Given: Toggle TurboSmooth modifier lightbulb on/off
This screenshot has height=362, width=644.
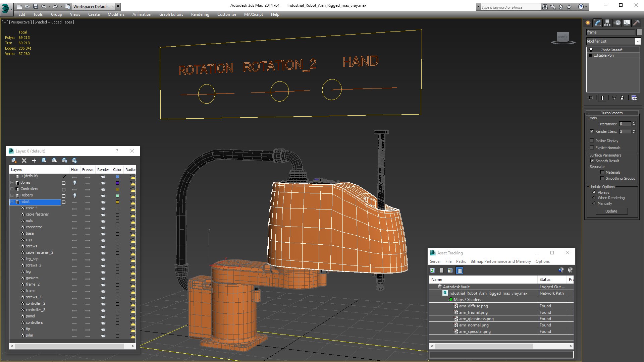Looking at the screenshot, I should (x=591, y=50).
